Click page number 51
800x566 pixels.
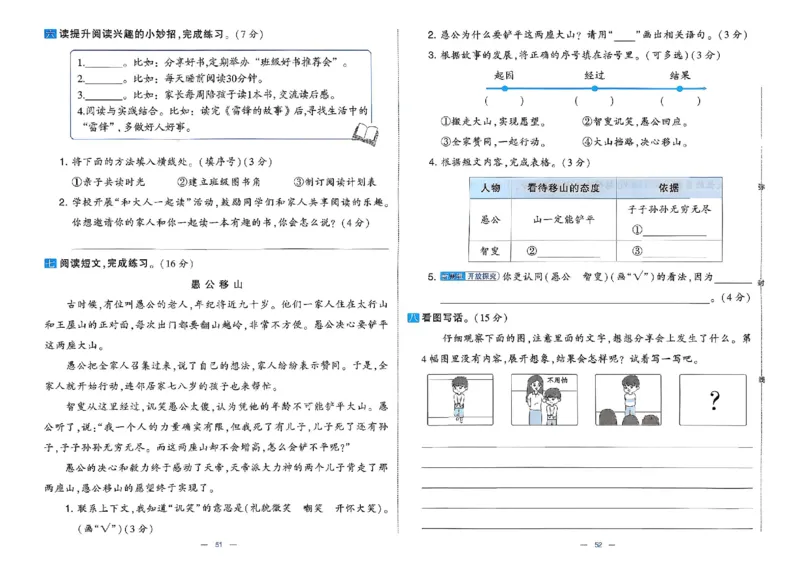tap(218, 545)
